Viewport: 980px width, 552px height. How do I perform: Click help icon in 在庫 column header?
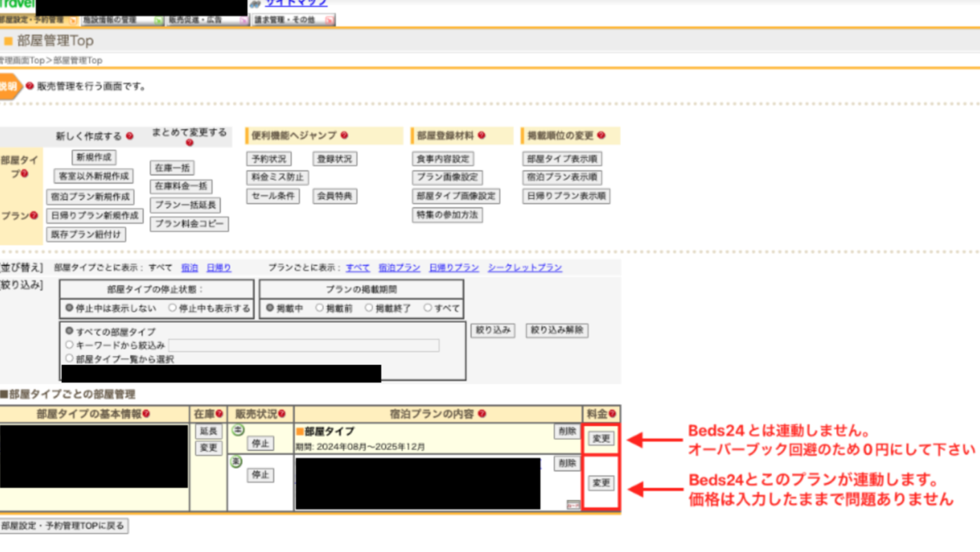point(219,414)
